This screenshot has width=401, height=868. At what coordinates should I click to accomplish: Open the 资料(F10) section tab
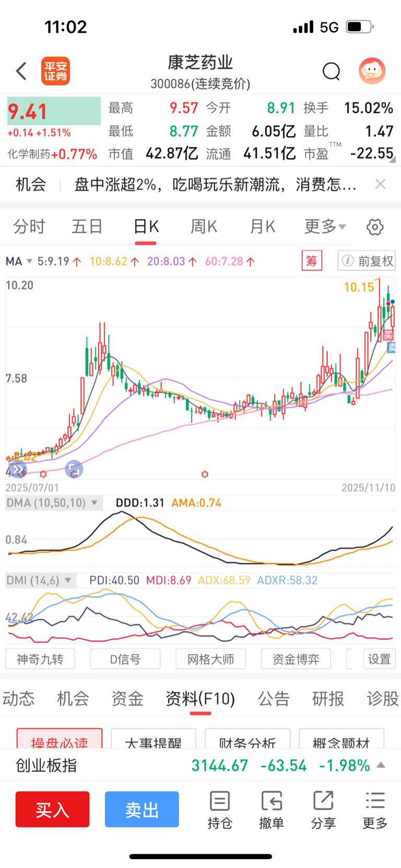(200, 698)
